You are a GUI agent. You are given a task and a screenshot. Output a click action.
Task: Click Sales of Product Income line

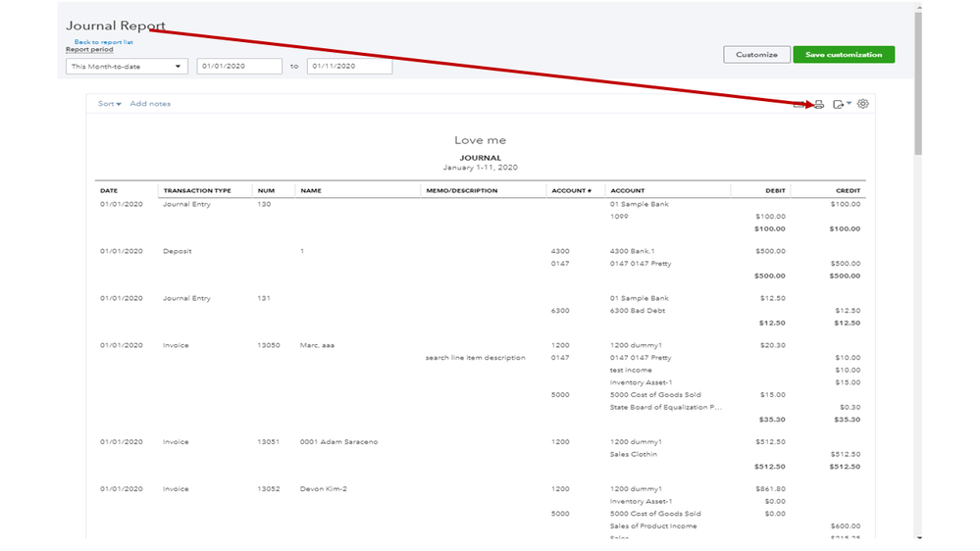point(653,526)
